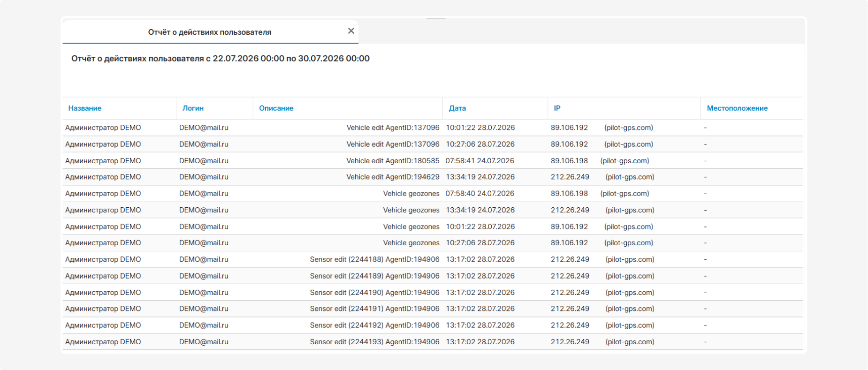Viewport: 868px width, 370px height.
Task: Select 'Sensor edit (2244189) AgentID:194906' cell
Action: [374, 276]
